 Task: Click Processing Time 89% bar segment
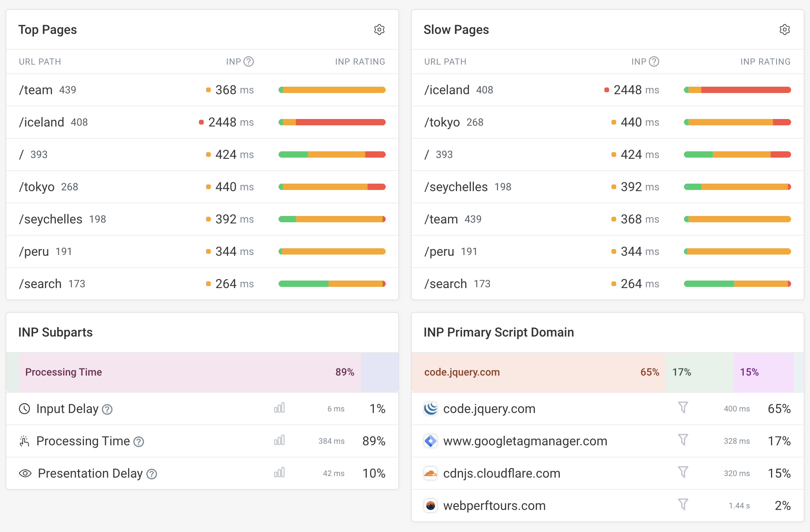coord(189,372)
